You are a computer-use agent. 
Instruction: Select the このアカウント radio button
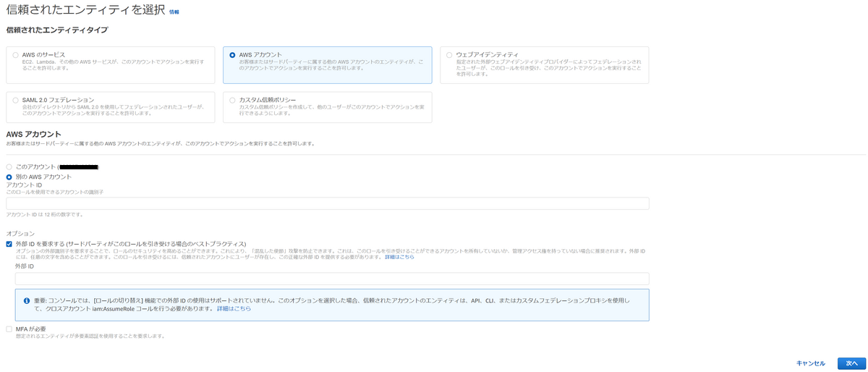point(9,167)
